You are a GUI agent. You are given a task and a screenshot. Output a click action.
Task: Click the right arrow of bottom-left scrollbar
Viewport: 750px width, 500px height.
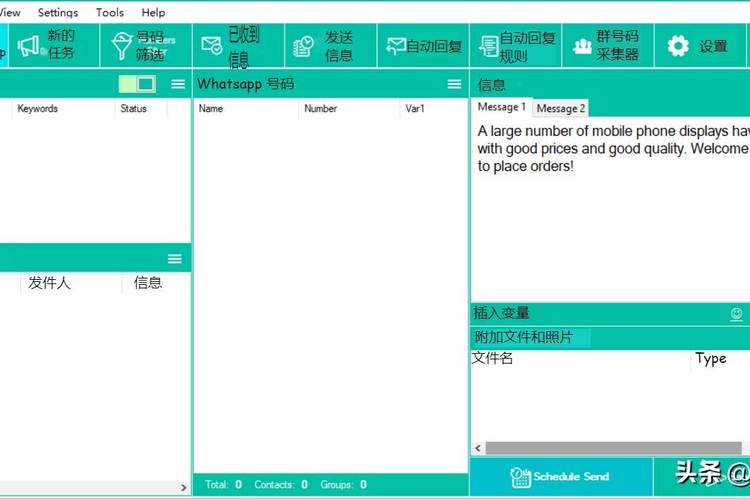184,488
